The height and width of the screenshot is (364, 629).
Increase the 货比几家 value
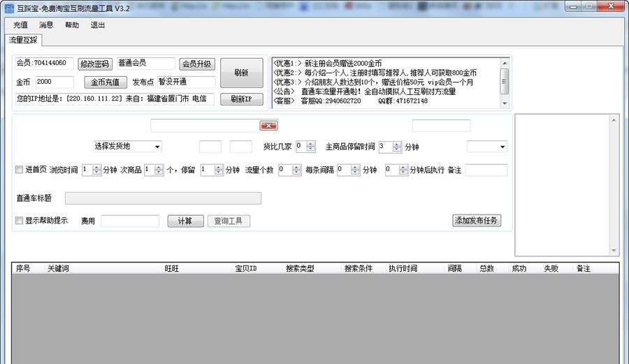pyautogui.click(x=311, y=144)
